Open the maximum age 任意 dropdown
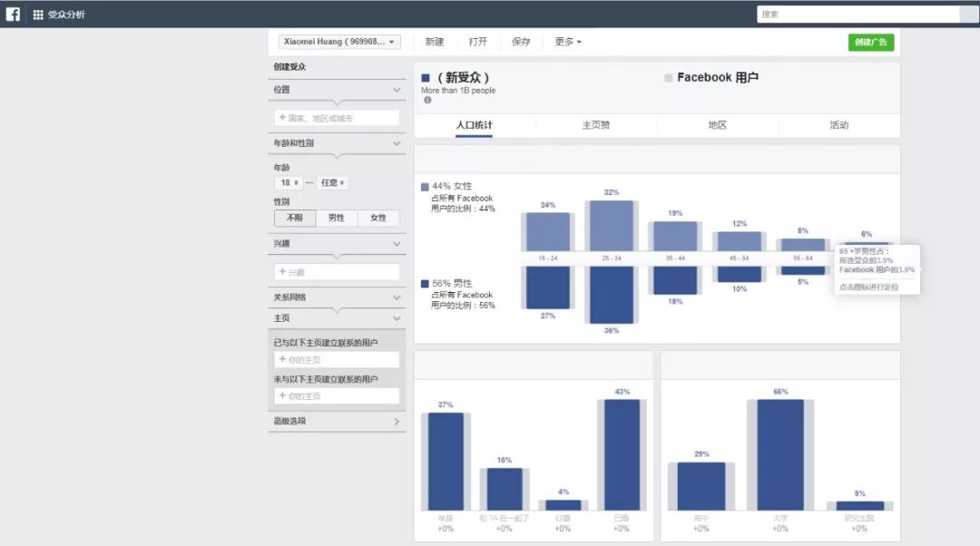Screen dimensions: 980x546 (332, 182)
